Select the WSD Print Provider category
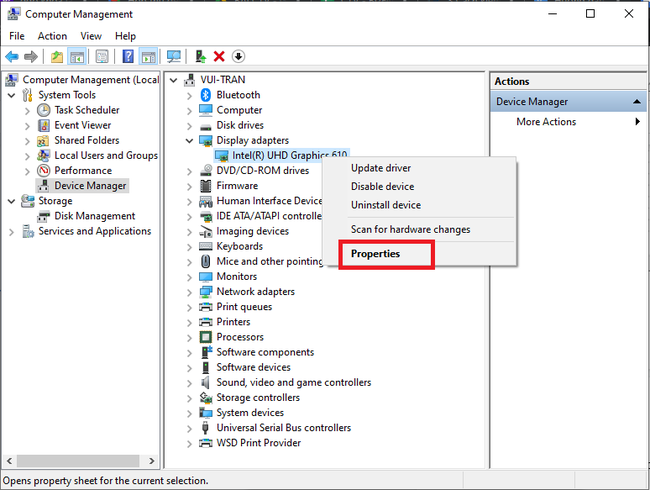The width and height of the screenshot is (650, 490). click(259, 443)
